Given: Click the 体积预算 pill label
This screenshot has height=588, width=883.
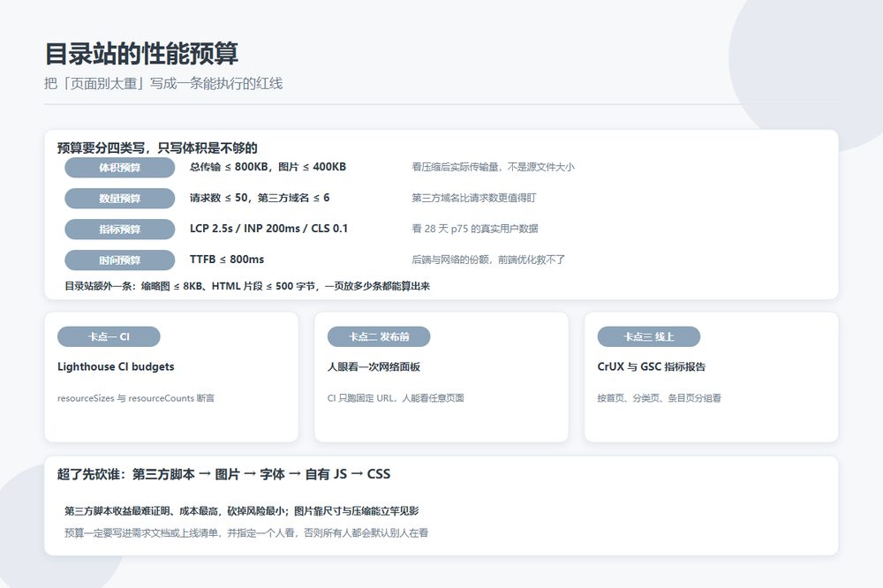Looking at the screenshot, I should (x=120, y=167).
